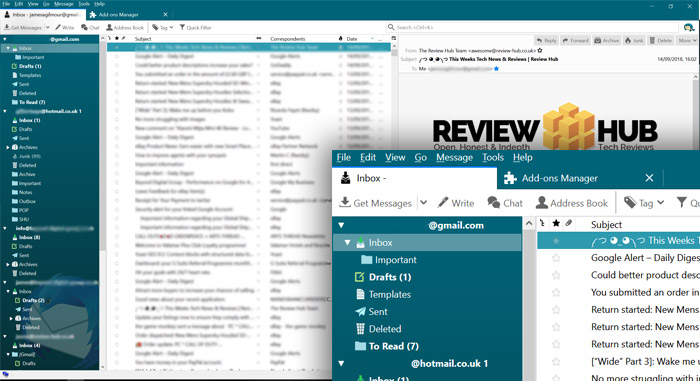Open the Get Messages dropdown arrow in the enlarged toolbar
700x381 pixels.
click(x=423, y=203)
